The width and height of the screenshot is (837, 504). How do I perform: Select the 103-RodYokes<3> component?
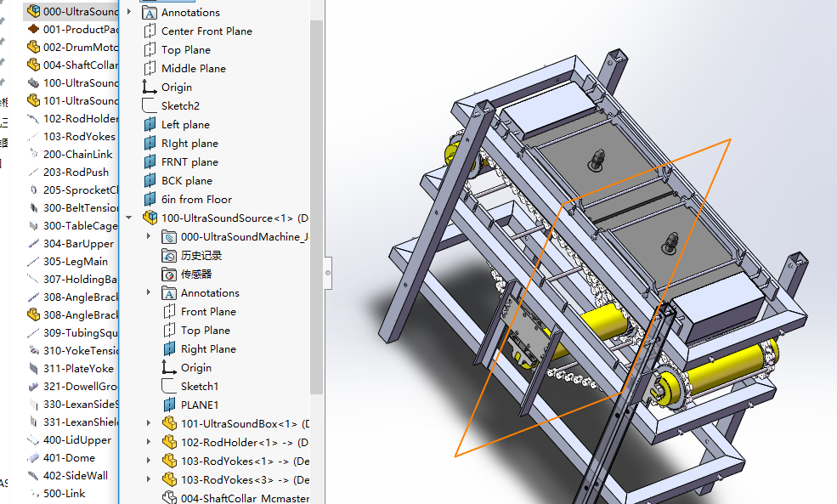[245, 479]
